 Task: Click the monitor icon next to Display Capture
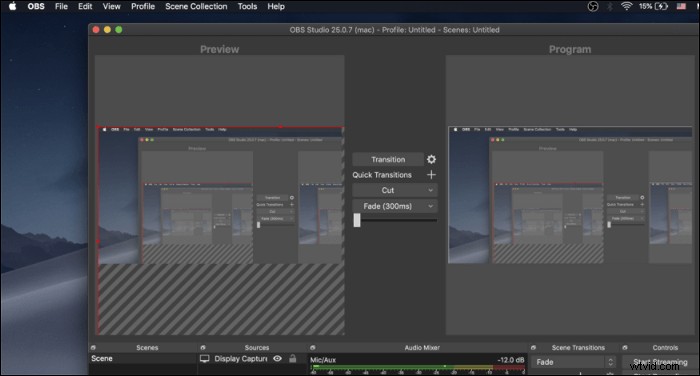tap(204, 359)
